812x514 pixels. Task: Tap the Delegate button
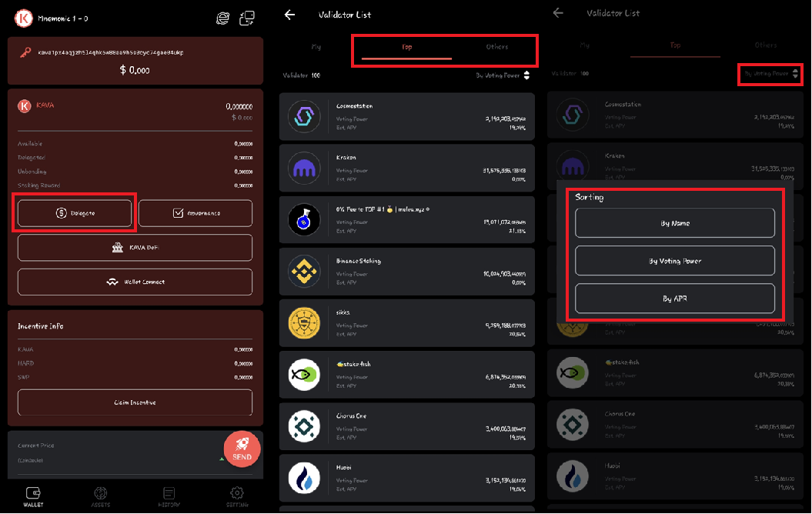click(x=75, y=213)
